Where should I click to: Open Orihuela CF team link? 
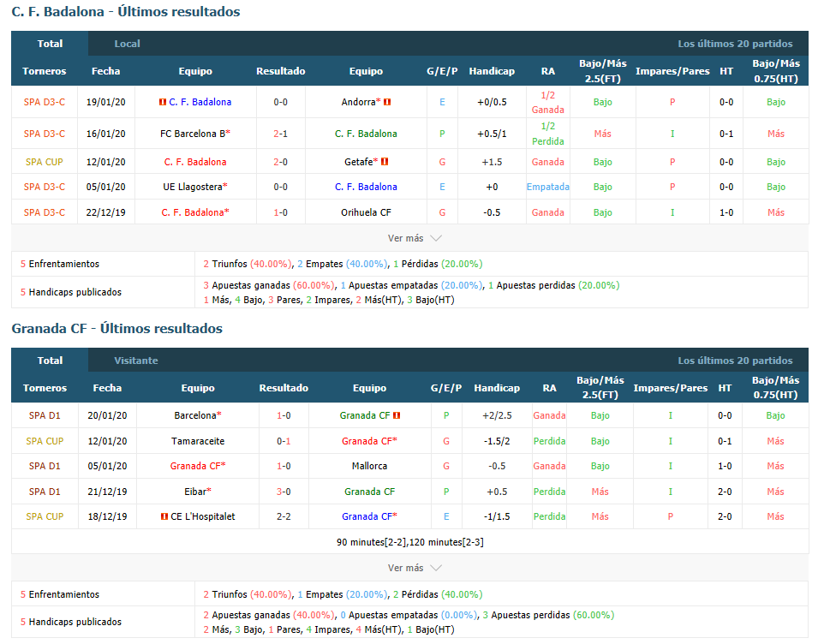pos(366,212)
